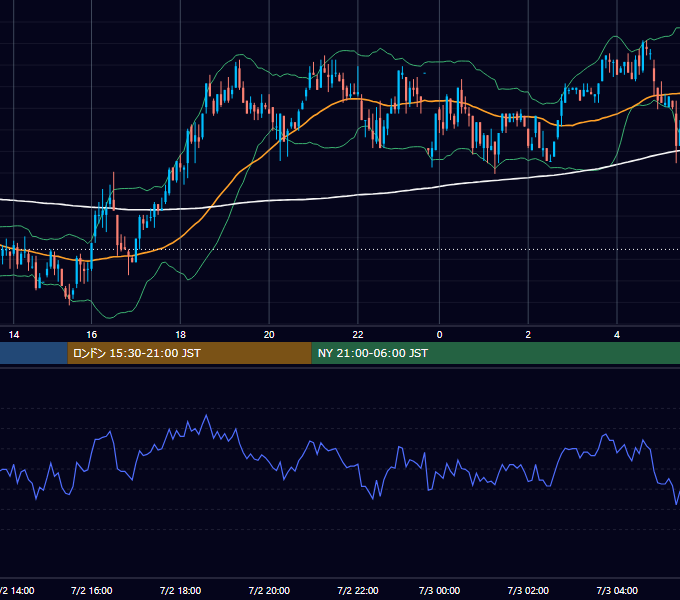Click the 7/2 20:00 time label

coord(269,590)
